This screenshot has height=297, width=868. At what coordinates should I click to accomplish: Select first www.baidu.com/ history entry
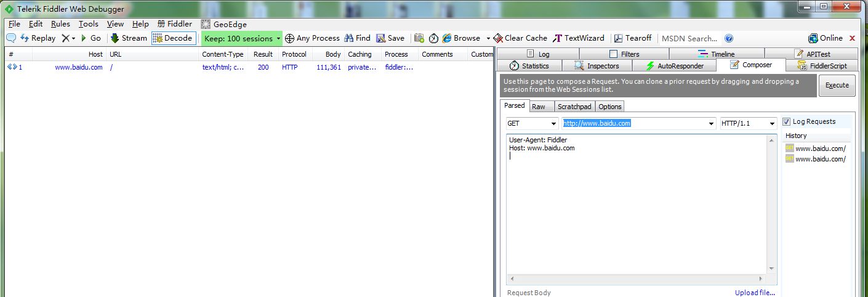point(815,148)
